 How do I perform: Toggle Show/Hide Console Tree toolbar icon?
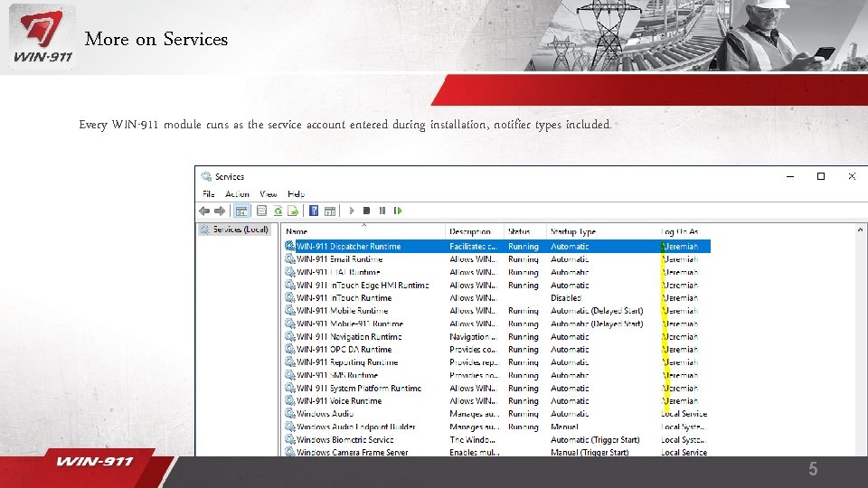(241, 211)
